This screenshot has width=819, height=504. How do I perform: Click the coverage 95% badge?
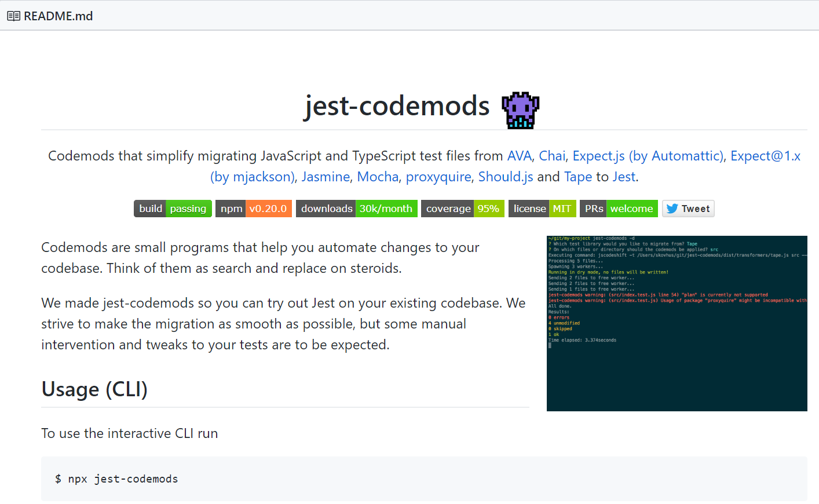(x=463, y=209)
